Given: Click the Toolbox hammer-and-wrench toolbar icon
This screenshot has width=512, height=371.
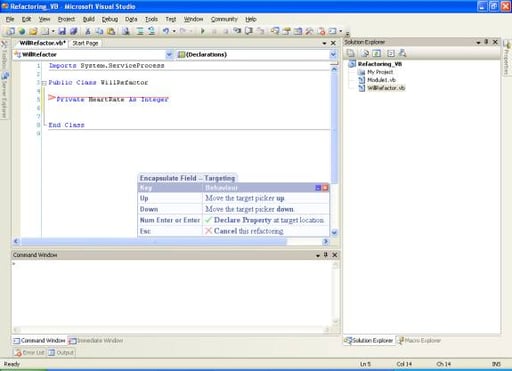Looking at the screenshot, I should (309, 31).
